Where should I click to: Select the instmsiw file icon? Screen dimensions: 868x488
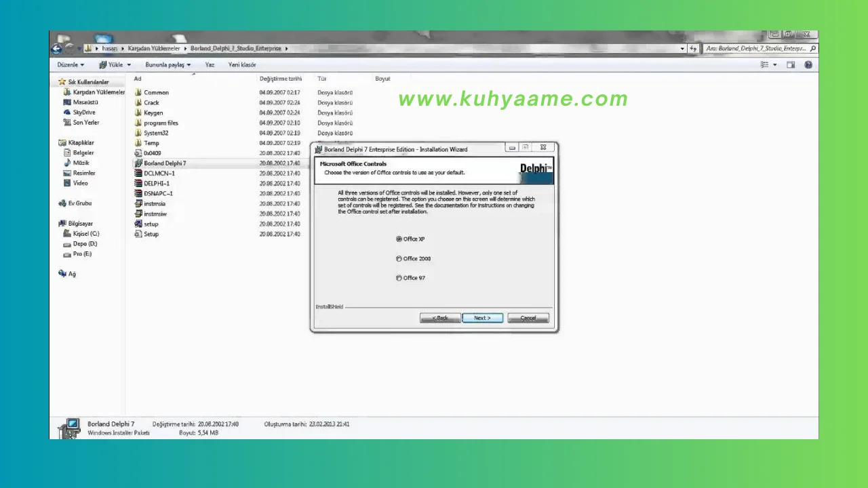138,213
